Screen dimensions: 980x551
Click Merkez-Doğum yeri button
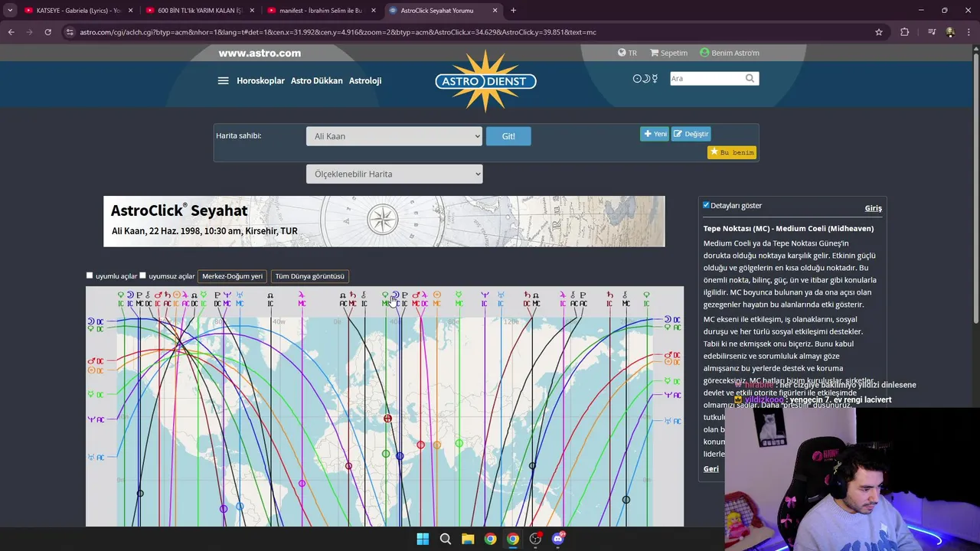(x=232, y=276)
